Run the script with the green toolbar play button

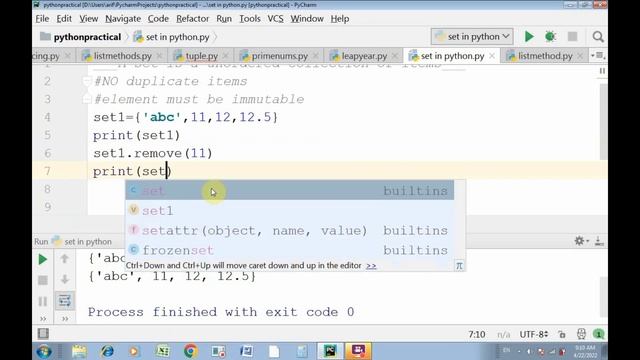[x=529, y=37]
